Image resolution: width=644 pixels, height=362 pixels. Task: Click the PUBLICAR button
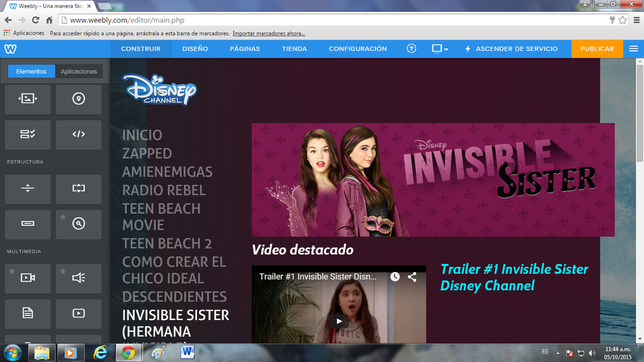tap(597, 49)
